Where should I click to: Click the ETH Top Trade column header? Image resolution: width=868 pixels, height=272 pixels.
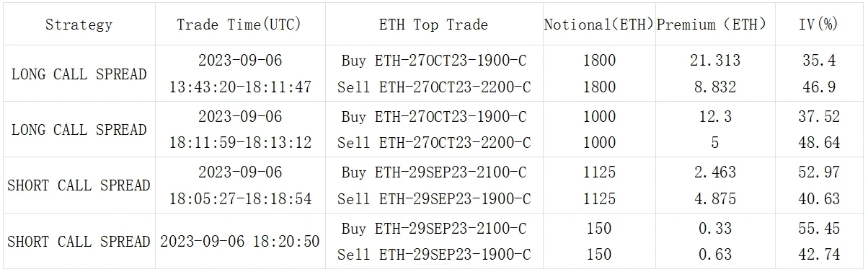[433, 25]
